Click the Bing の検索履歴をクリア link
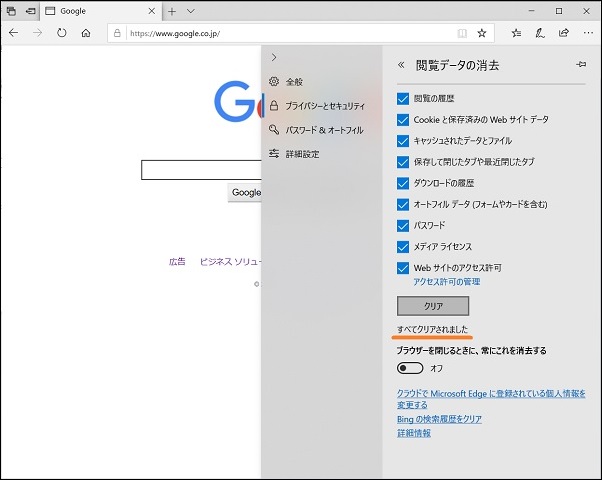Screen dimensions: 602x480 [439, 419]
